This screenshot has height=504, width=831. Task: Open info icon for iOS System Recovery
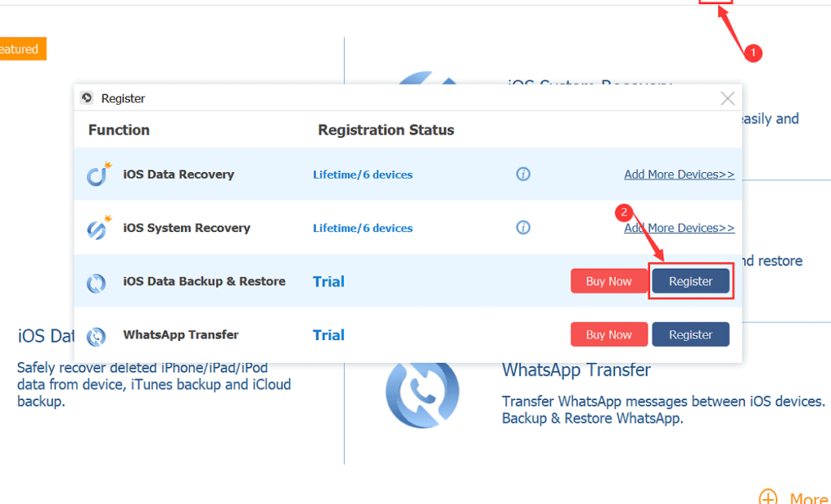(x=523, y=227)
